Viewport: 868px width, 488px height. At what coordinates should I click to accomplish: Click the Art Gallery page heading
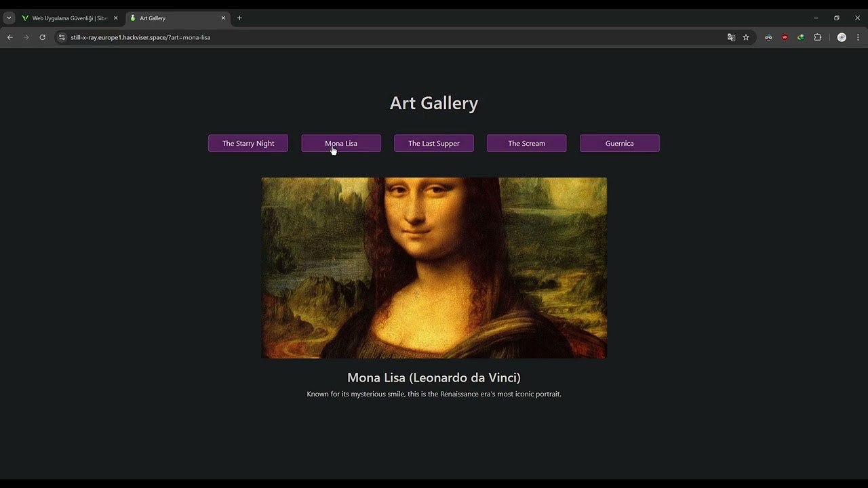click(434, 103)
